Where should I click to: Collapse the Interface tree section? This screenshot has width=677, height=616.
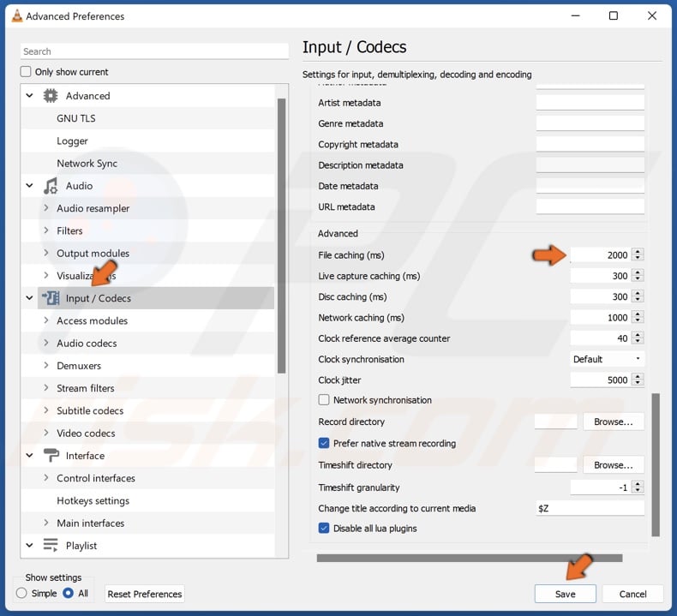point(29,456)
